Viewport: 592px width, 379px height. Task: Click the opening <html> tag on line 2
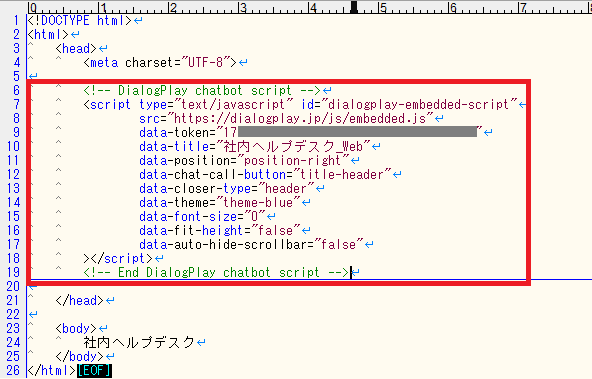coord(48,34)
